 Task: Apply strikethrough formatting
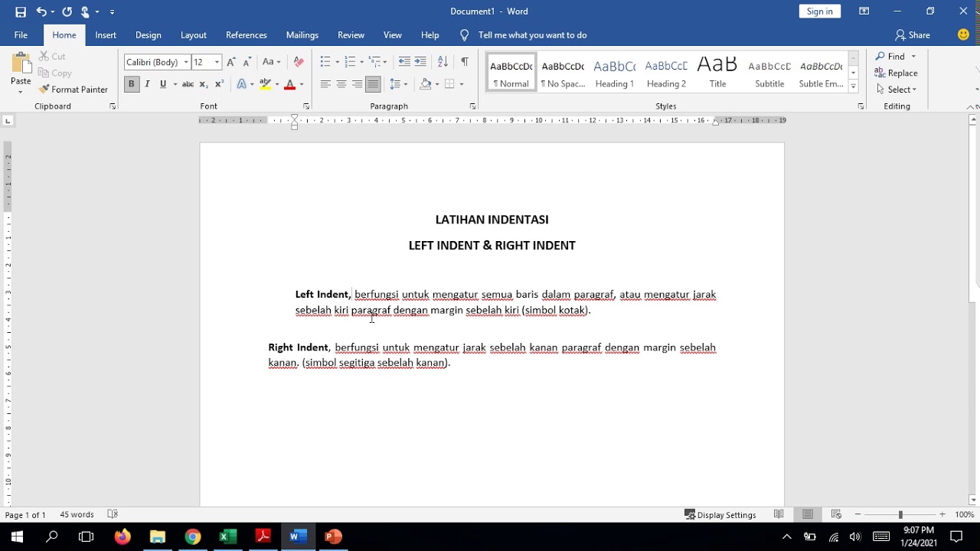[x=188, y=84]
